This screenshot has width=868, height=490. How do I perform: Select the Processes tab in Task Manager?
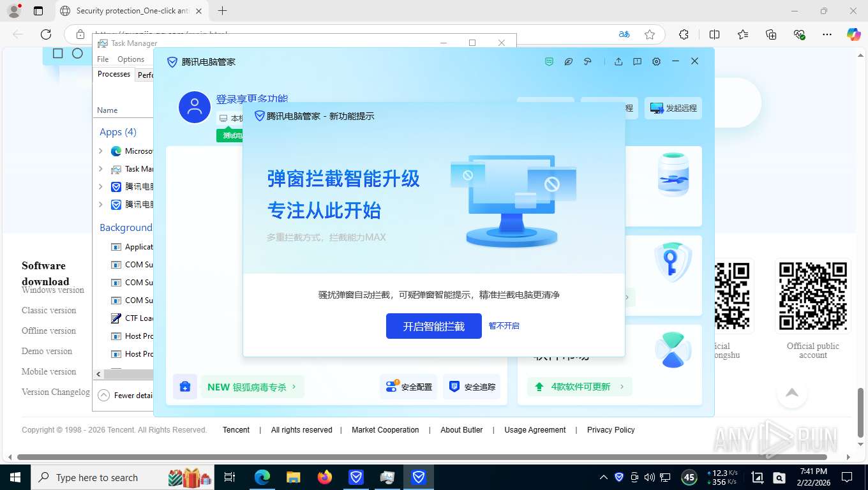pyautogui.click(x=114, y=74)
